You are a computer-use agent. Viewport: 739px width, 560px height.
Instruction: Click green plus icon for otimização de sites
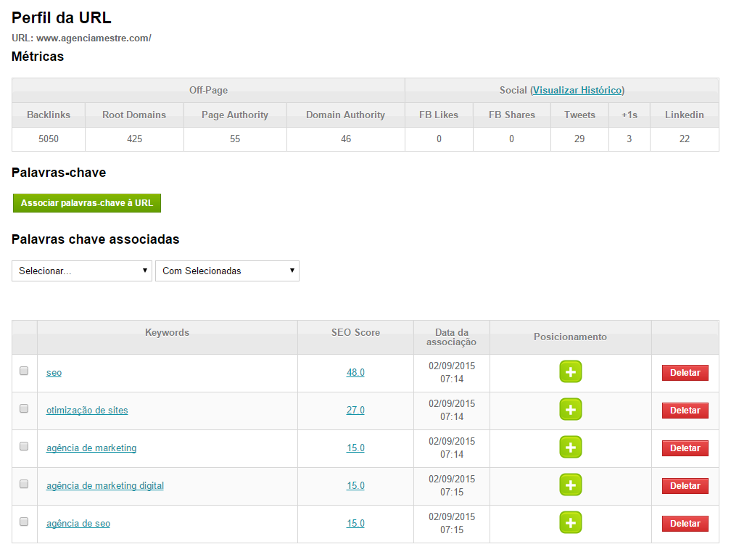point(570,410)
